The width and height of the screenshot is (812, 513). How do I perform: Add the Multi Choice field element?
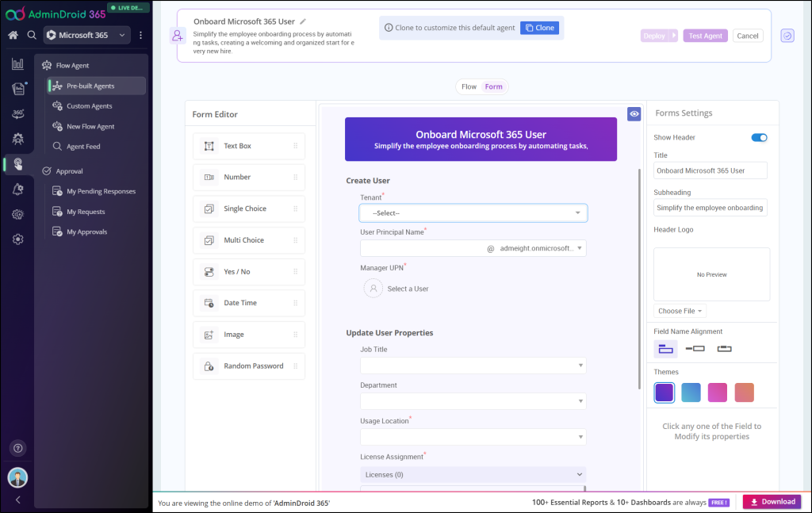tap(248, 240)
